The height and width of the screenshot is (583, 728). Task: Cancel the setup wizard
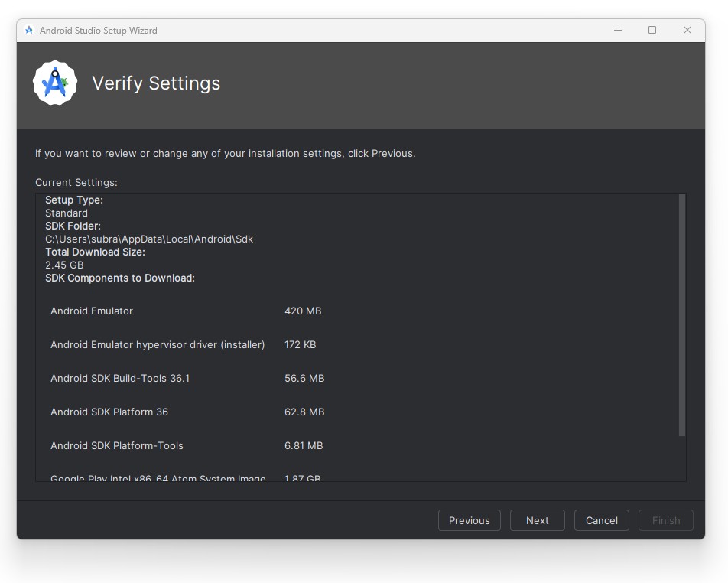point(601,520)
